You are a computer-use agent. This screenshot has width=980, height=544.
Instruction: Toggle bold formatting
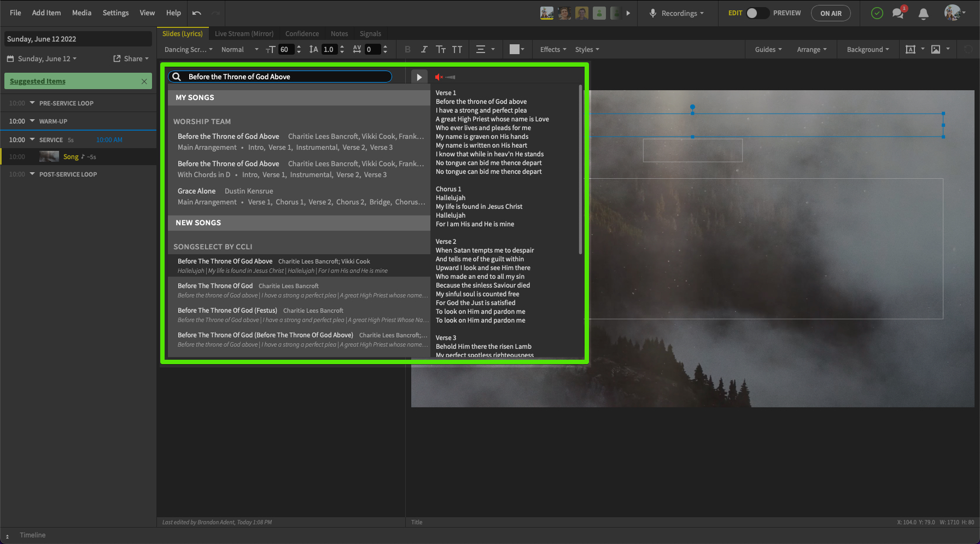(407, 49)
